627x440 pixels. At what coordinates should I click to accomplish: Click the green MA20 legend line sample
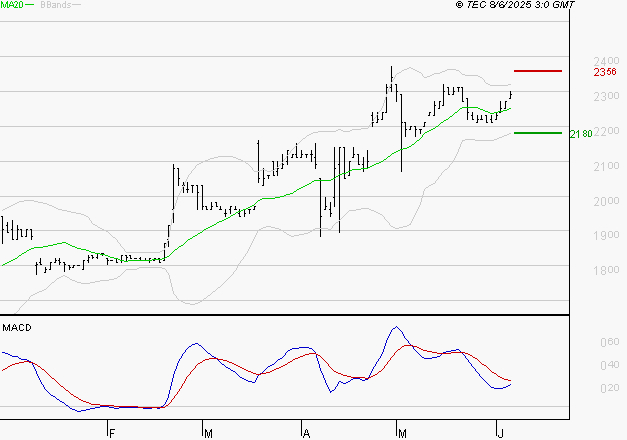click(30, 6)
